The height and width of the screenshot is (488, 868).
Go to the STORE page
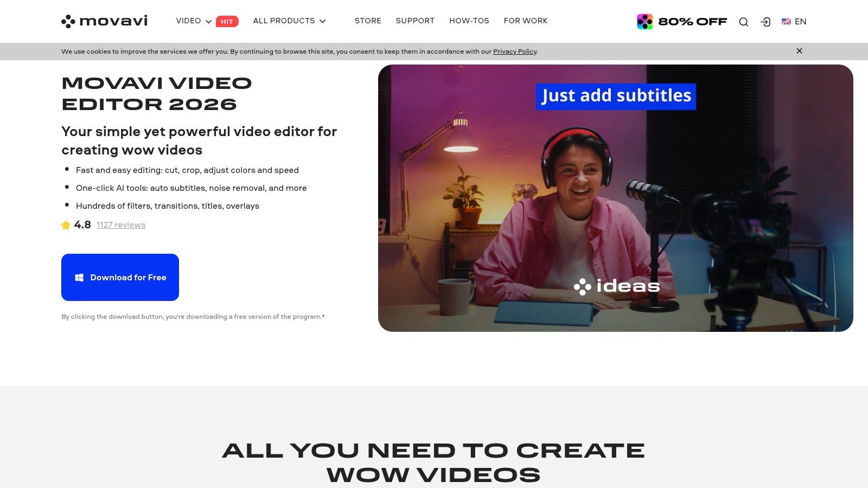(368, 21)
